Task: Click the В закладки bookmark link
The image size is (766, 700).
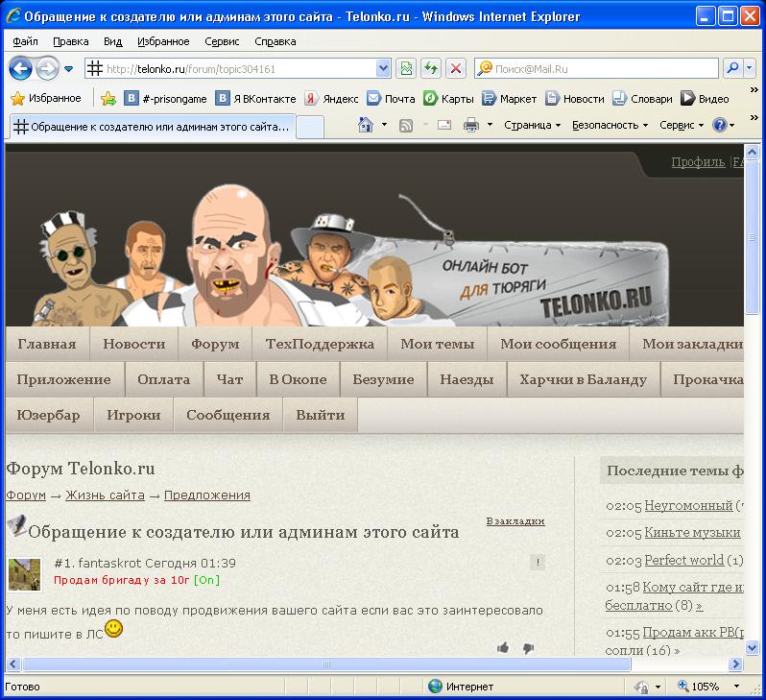Action: click(x=515, y=521)
